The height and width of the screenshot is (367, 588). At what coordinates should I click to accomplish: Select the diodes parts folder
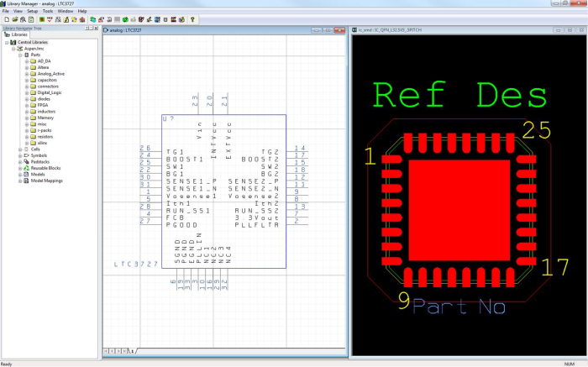[x=44, y=99]
